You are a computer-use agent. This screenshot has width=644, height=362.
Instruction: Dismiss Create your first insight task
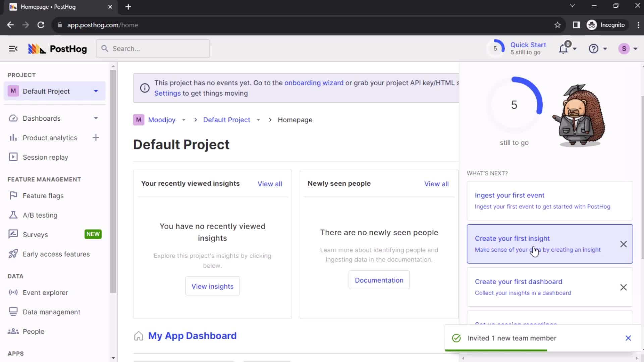623,244
